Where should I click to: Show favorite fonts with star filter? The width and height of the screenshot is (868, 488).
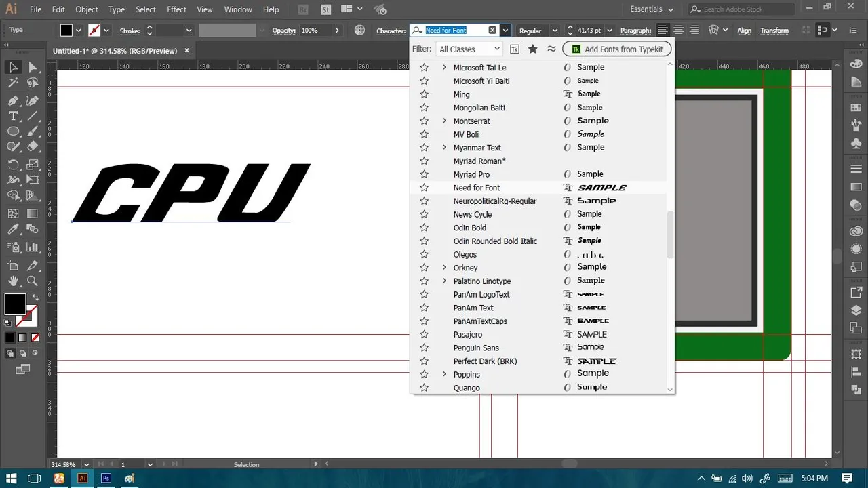pos(533,49)
